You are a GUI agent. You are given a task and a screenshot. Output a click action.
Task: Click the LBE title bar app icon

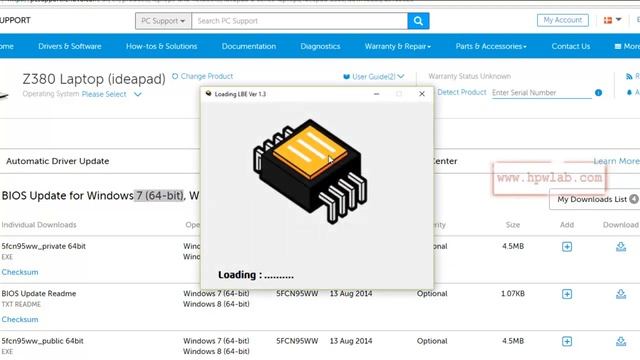[x=208, y=93]
